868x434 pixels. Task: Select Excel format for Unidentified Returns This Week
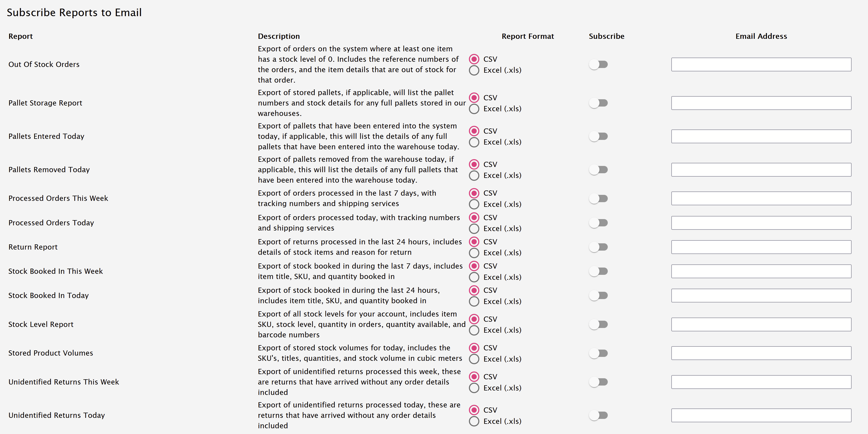point(474,388)
